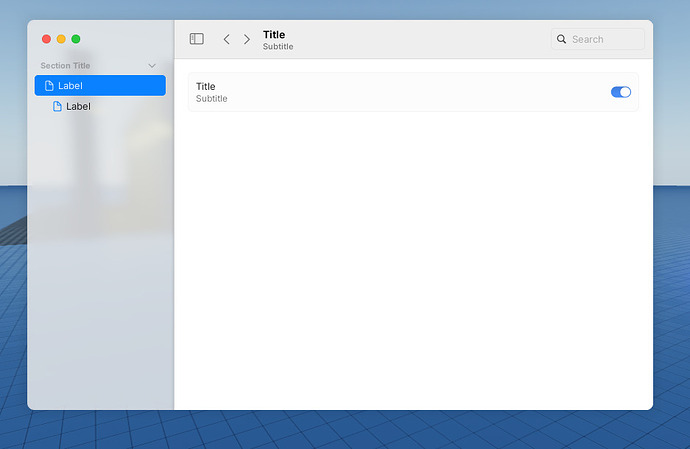Click the document icon in selected Label row
The image size is (690, 449).
point(49,85)
